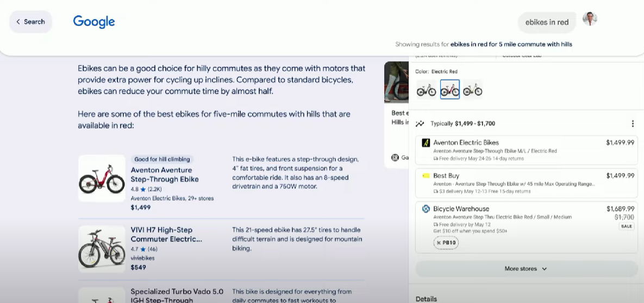
Task: Click the viviebikes seller name
Action: coord(142,258)
